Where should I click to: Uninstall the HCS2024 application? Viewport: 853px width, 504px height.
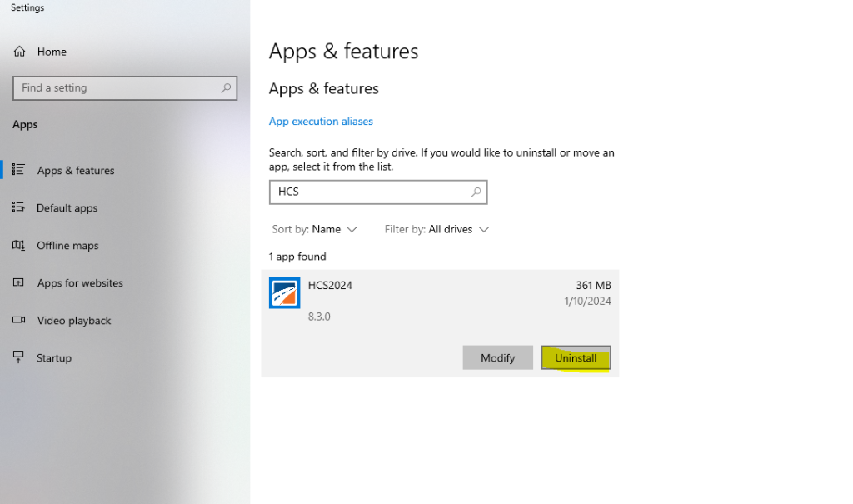(x=576, y=357)
